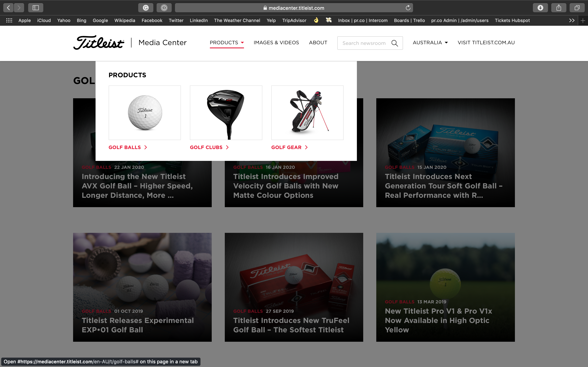The width and height of the screenshot is (588, 367).
Task: Open the Safari downloads icon
Action: [x=540, y=8]
